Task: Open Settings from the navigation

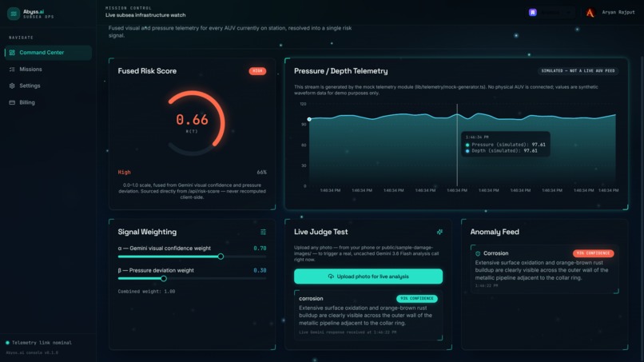Action: pyautogui.click(x=48, y=86)
